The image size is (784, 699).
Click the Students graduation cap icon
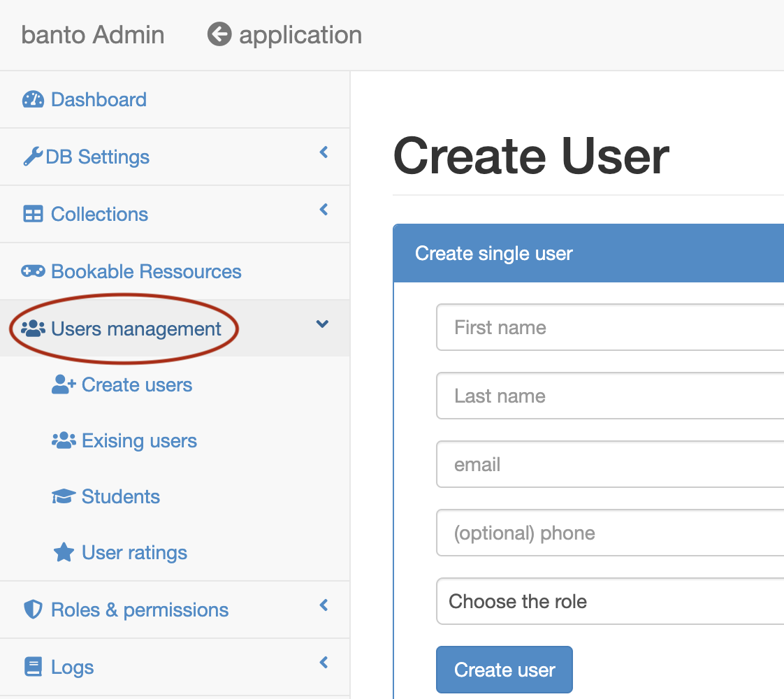point(62,496)
